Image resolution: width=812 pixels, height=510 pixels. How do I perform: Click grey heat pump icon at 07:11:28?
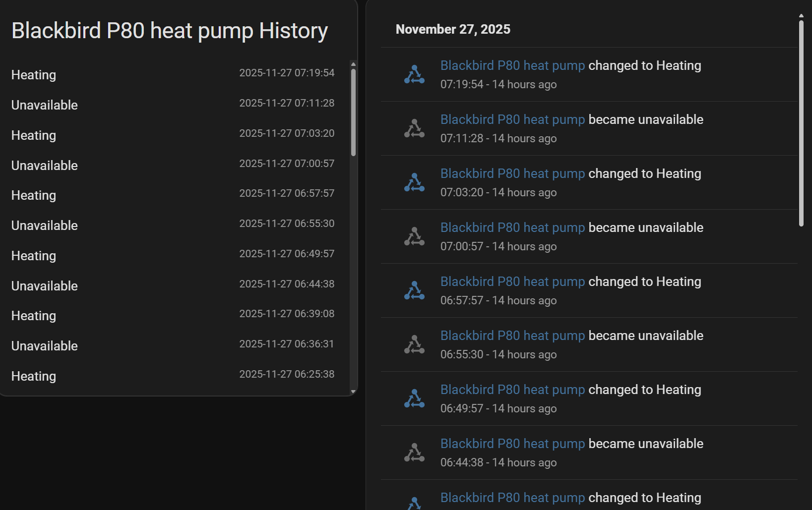[414, 128]
